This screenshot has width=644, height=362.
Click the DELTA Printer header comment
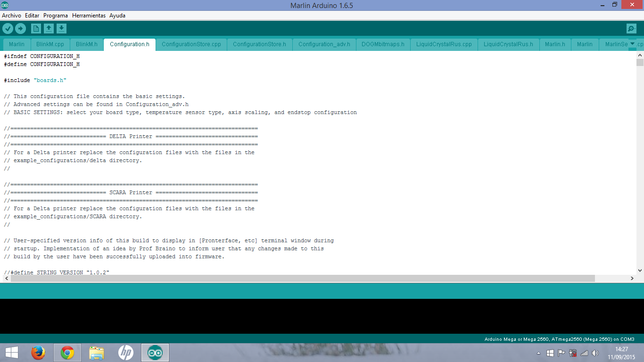point(131,136)
